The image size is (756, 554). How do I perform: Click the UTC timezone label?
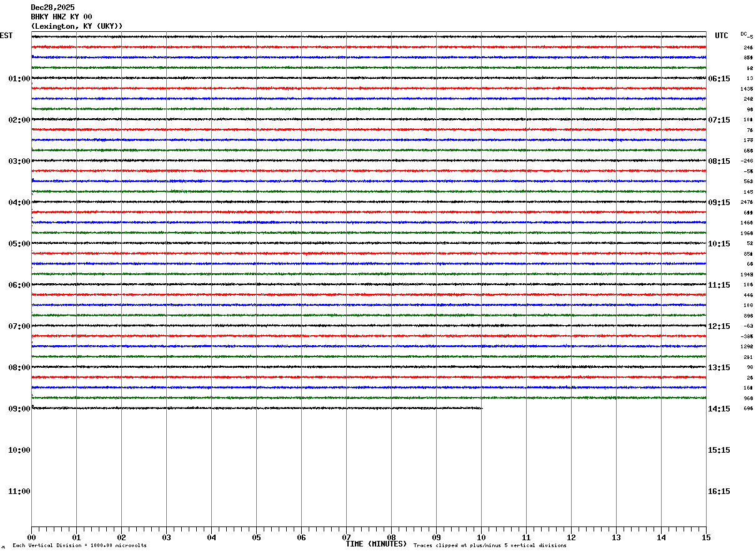click(x=722, y=36)
